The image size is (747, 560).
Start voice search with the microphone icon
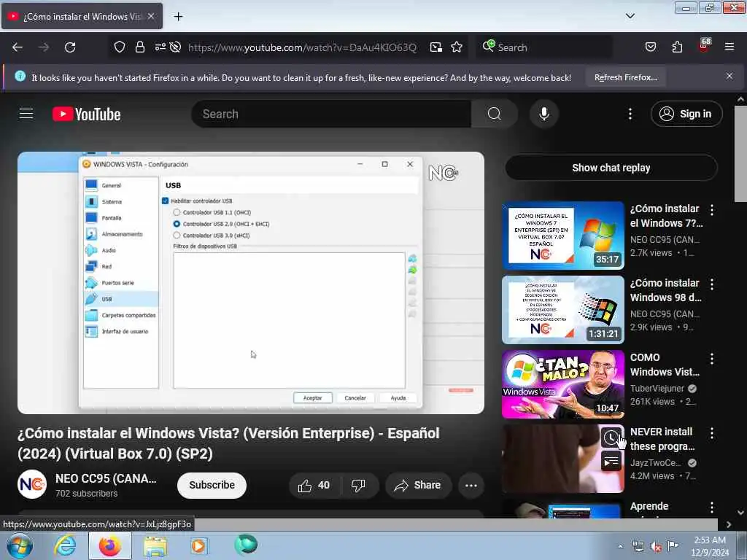(x=543, y=114)
